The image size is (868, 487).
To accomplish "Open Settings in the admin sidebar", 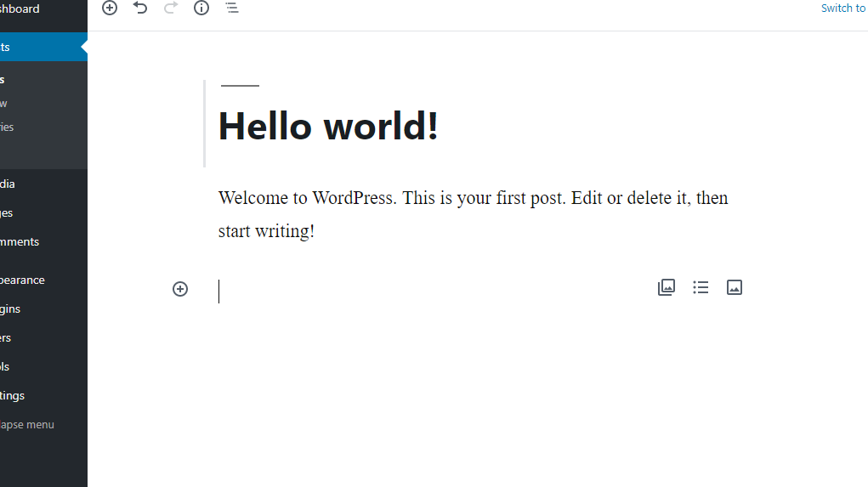I will tap(13, 396).
